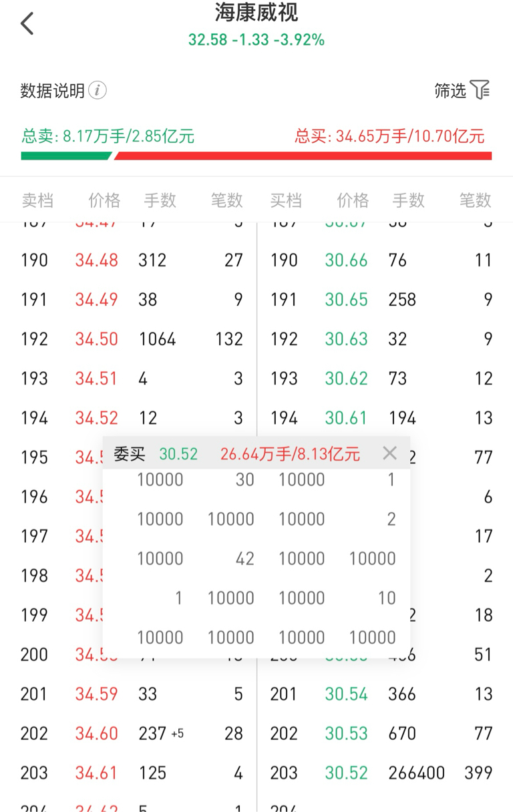Select sell price 34.50

(96, 339)
